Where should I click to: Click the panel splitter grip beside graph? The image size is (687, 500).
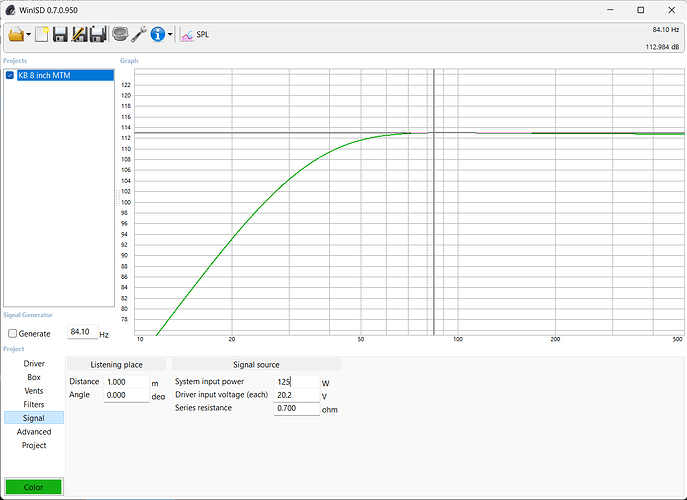pos(117,198)
